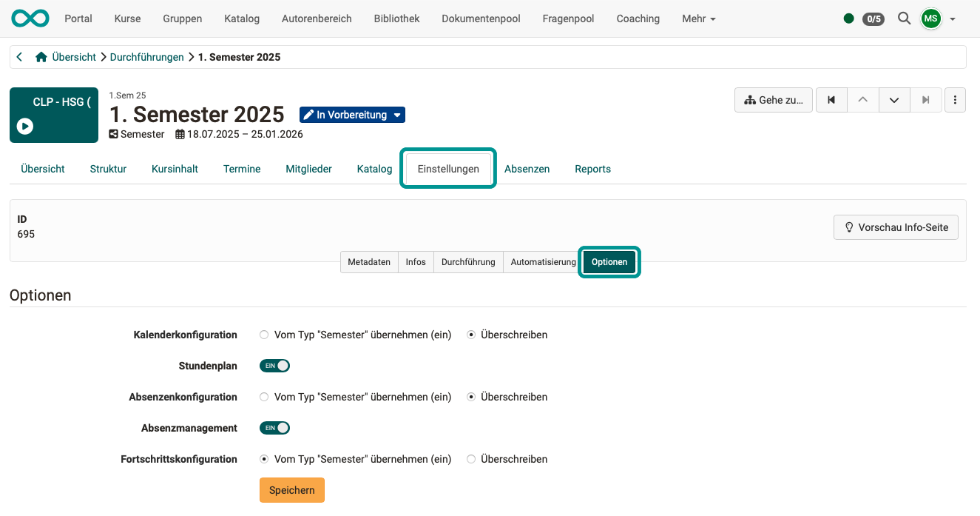
Task: Open the Metadaten sub-tab
Action: [369, 261]
